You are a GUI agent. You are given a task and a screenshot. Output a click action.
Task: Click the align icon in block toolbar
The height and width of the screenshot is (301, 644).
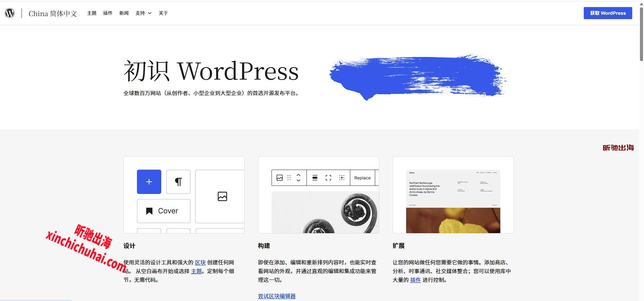(315, 178)
